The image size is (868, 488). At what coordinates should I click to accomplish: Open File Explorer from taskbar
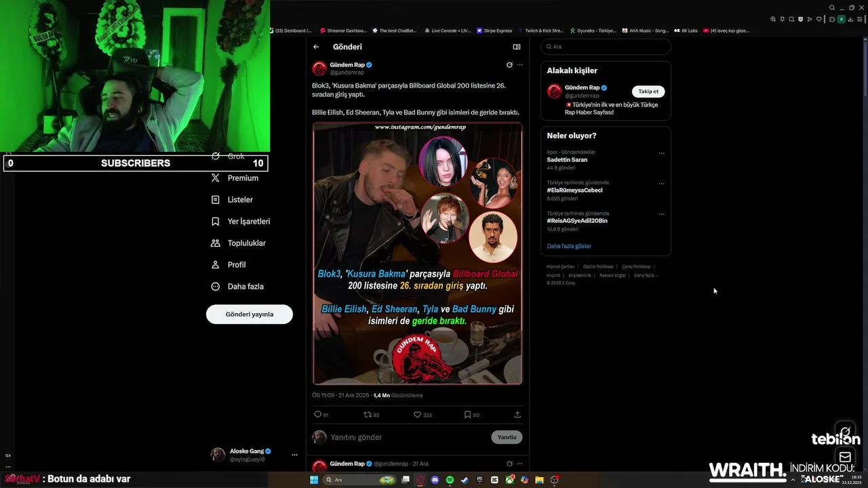coord(539,480)
